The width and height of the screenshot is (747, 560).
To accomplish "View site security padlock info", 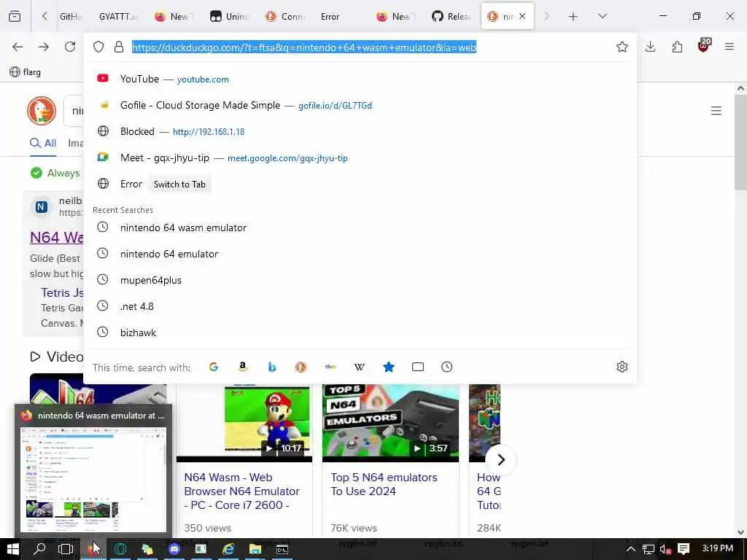I will 119,47.
